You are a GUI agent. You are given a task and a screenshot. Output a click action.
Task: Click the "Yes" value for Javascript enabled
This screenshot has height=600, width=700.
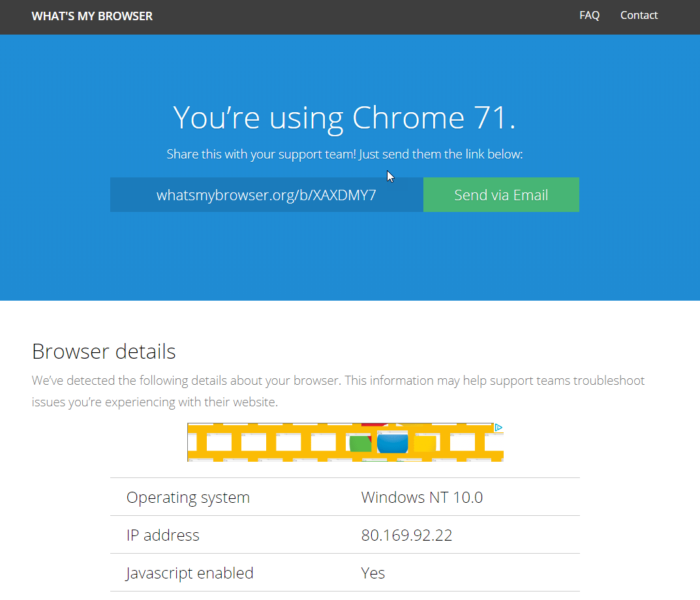[x=373, y=573]
